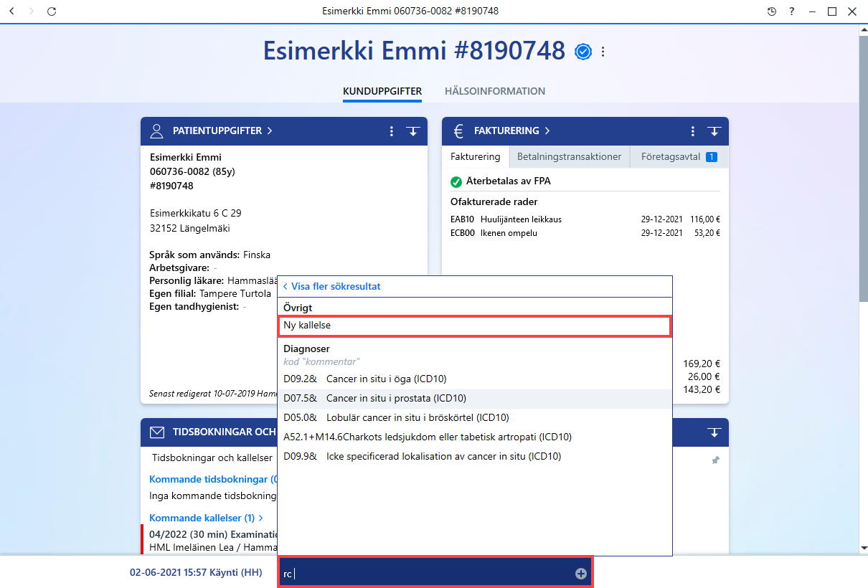This screenshot has height=588, width=868.
Task: Open visit 02-06-2021 15:57 Käynti (HH)
Action: [196, 573]
